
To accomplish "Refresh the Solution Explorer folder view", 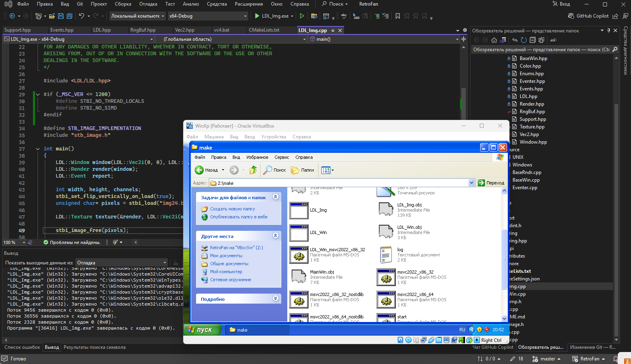I will 523,40.
